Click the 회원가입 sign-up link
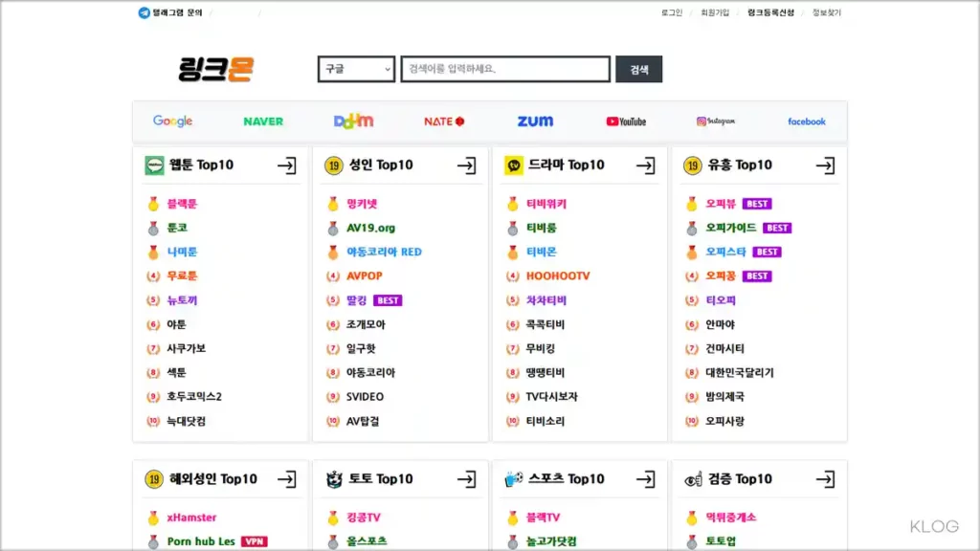The height and width of the screenshot is (551, 980). pos(714,12)
